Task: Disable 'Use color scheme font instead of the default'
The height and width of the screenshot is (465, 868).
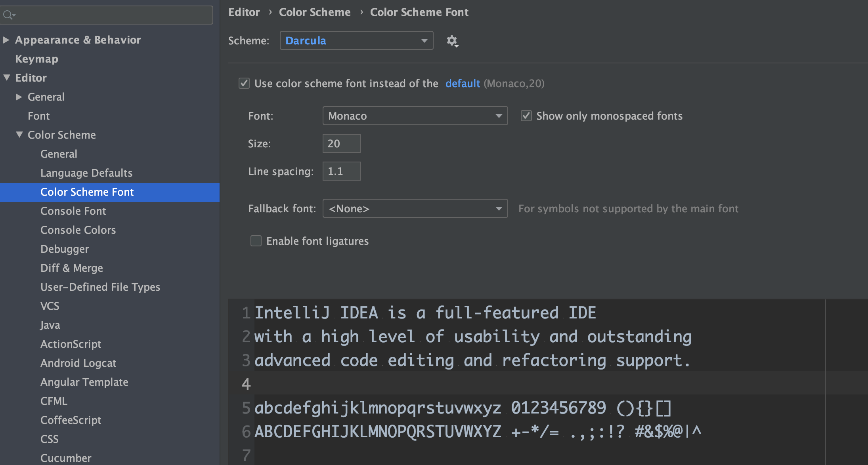Action: (x=244, y=83)
